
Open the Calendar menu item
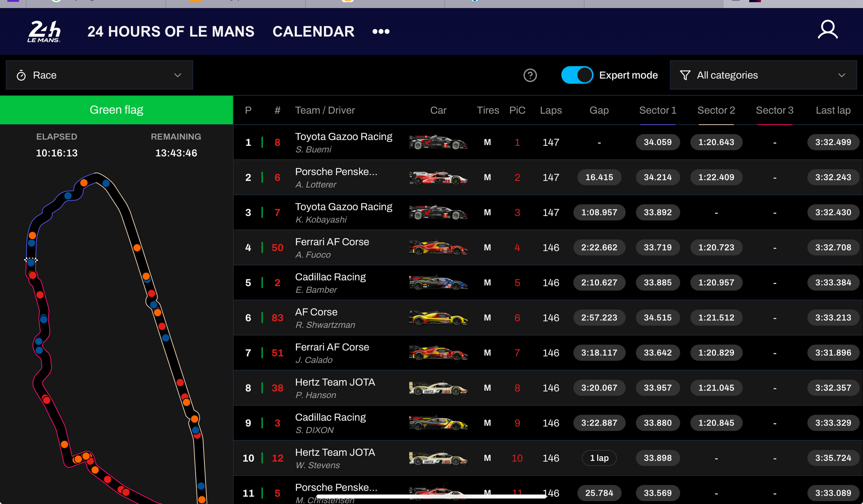coord(313,31)
